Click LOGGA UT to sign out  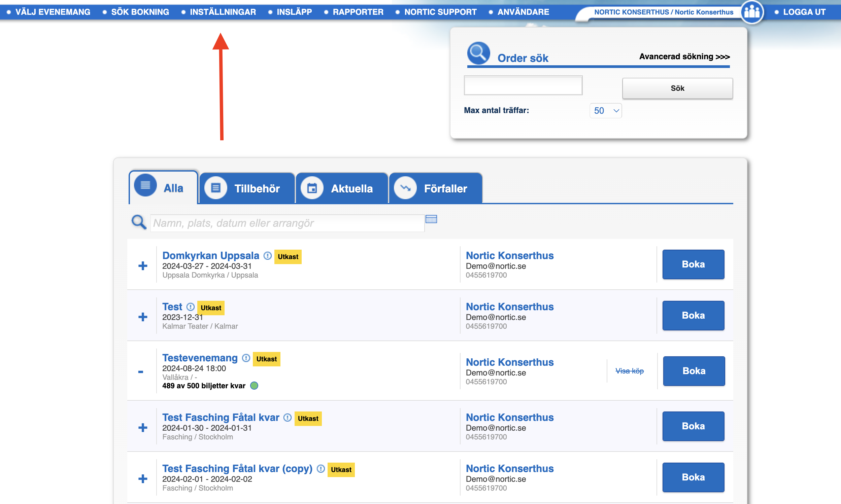[804, 12]
